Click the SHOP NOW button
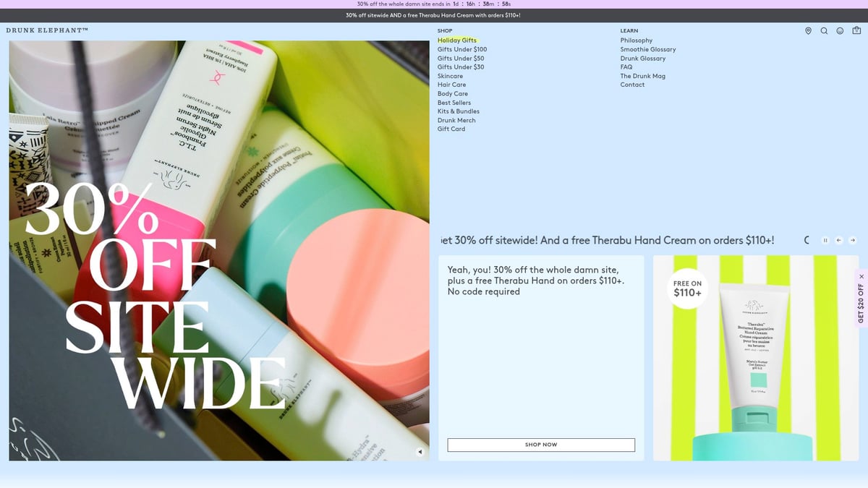 coord(540,445)
